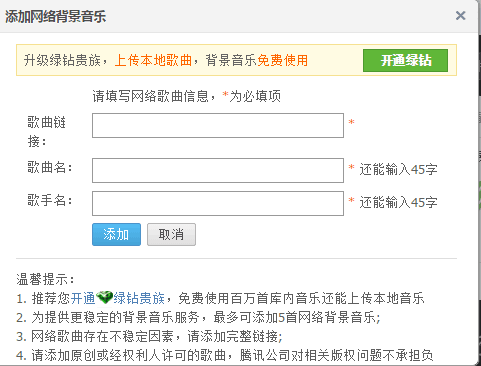The width and height of the screenshot is (481, 366).
Task: Click the dialog title 添加网络背景音乐
Action: 55,16
